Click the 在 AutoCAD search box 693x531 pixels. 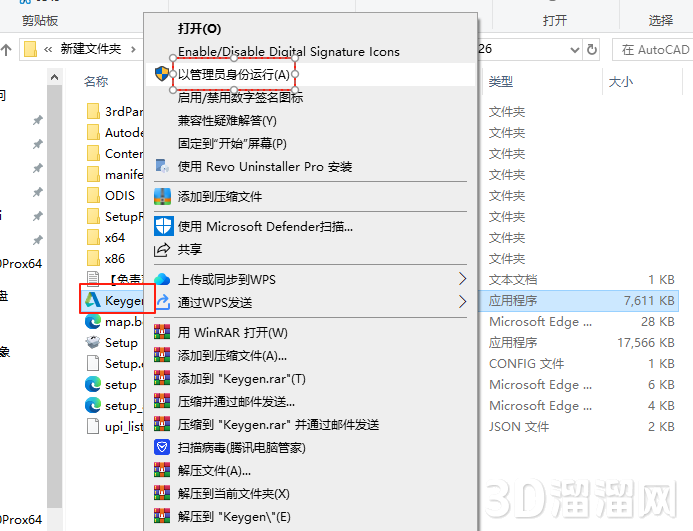coord(652,50)
